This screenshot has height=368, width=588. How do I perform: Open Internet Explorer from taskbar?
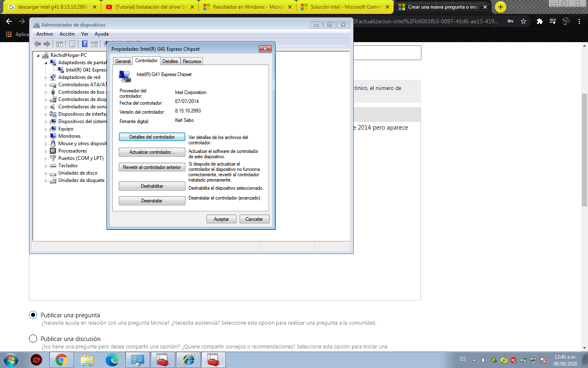[x=188, y=360]
